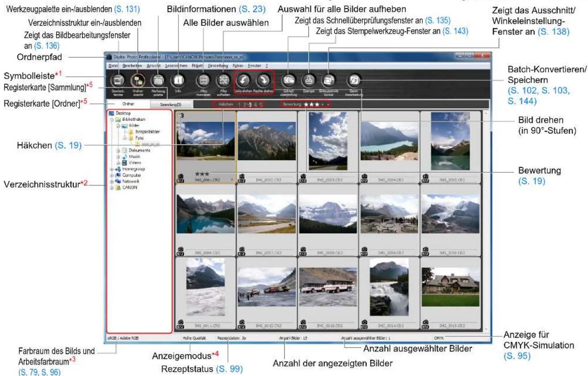
Task: Start Batch-Verarbeitung from the toolbar
Action: (353, 80)
